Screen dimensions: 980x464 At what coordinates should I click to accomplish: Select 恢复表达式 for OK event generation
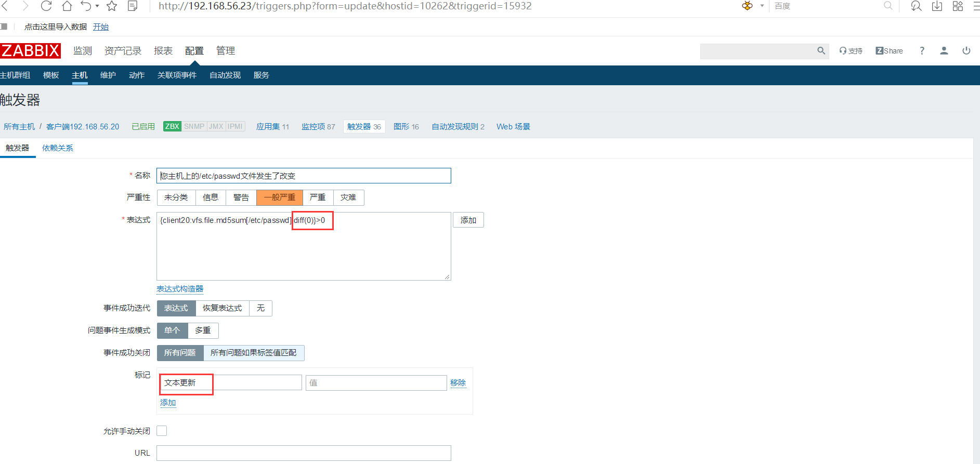coord(223,308)
